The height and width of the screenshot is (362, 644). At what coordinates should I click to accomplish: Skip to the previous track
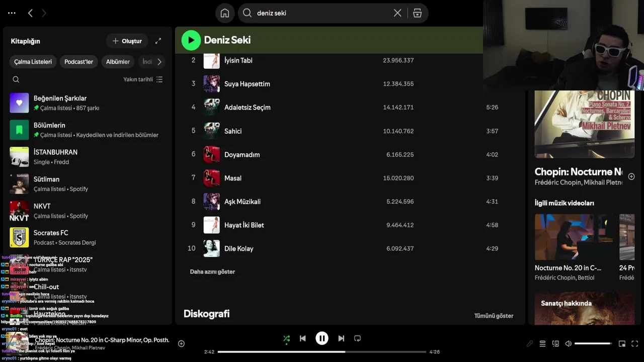(x=302, y=339)
